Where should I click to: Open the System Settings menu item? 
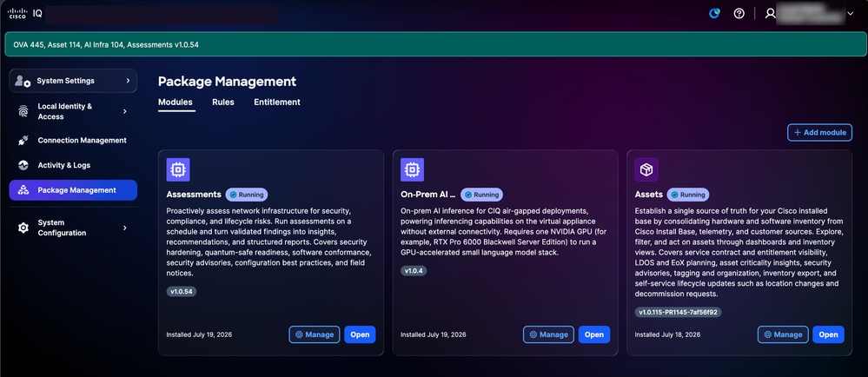pyautogui.click(x=73, y=81)
